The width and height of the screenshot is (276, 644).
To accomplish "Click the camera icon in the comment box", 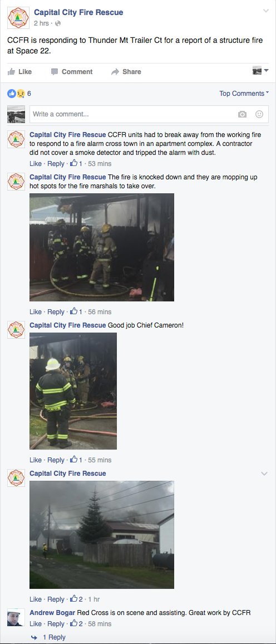I will [243, 114].
